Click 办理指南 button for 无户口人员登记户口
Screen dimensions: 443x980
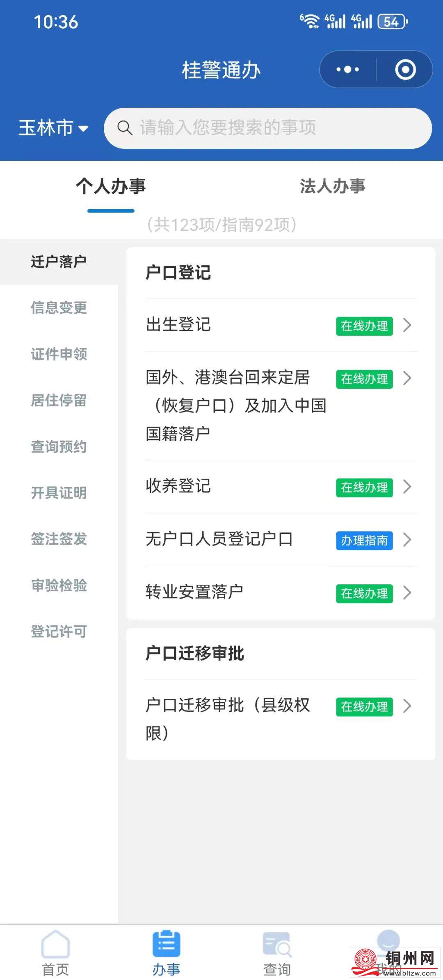[364, 540]
